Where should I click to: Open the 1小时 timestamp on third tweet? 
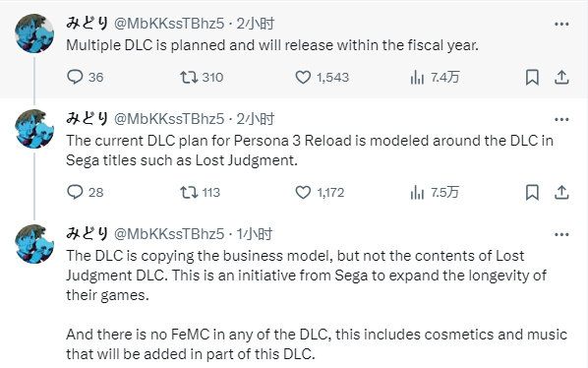pyautogui.click(x=255, y=234)
